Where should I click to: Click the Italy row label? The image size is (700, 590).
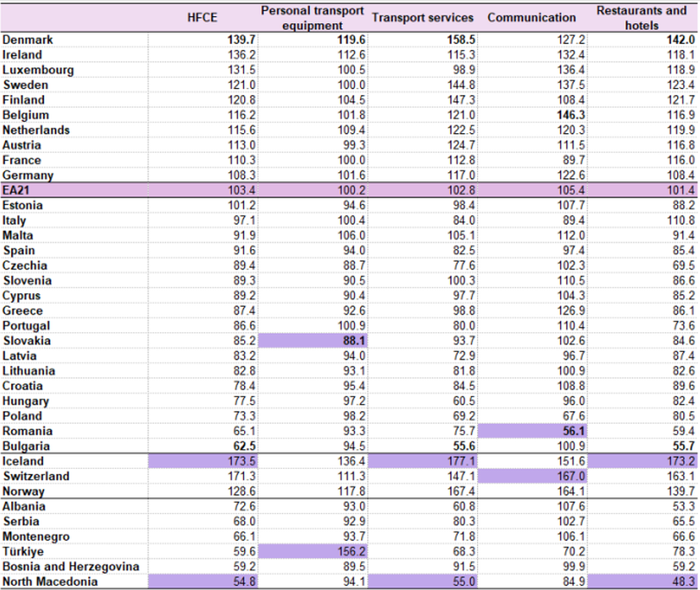[14, 220]
